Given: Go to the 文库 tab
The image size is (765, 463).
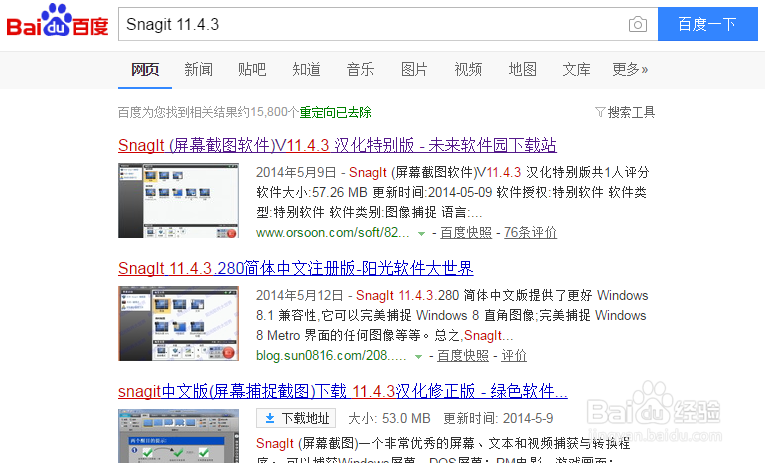Looking at the screenshot, I should (x=576, y=69).
